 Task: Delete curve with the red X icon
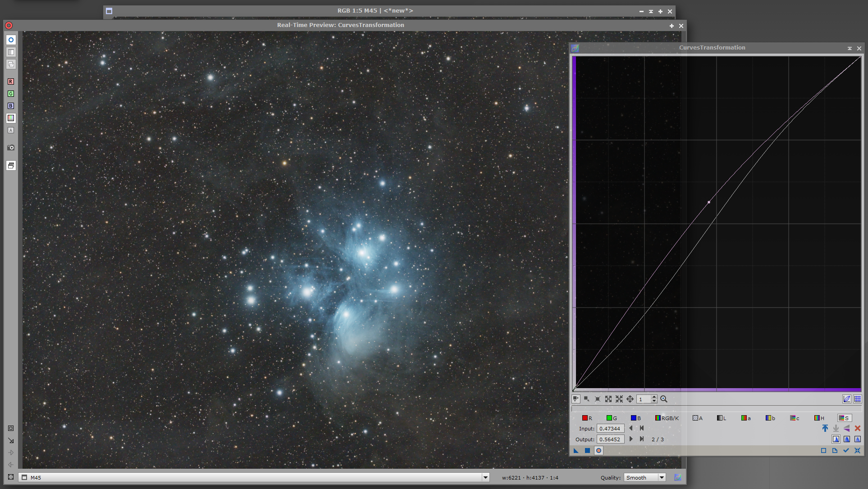coord(858,428)
